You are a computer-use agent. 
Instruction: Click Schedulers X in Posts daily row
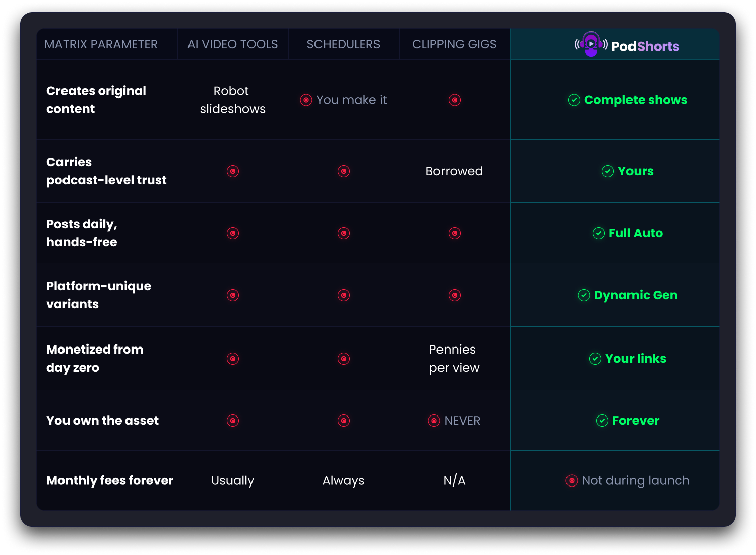click(344, 233)
